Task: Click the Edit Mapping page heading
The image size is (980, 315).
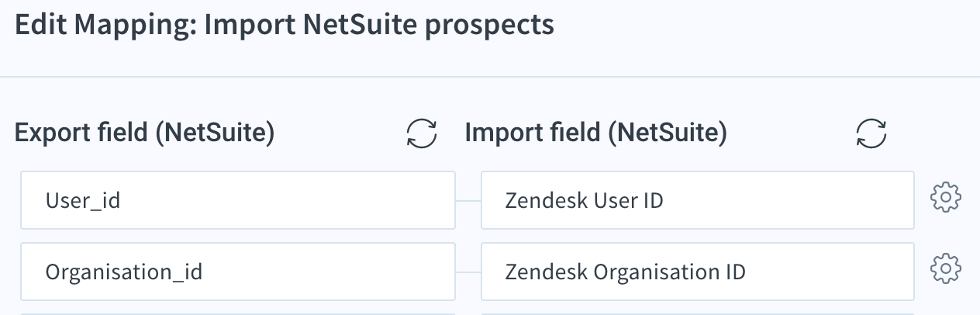Action: pyautogui.click(x=285, y=26)
